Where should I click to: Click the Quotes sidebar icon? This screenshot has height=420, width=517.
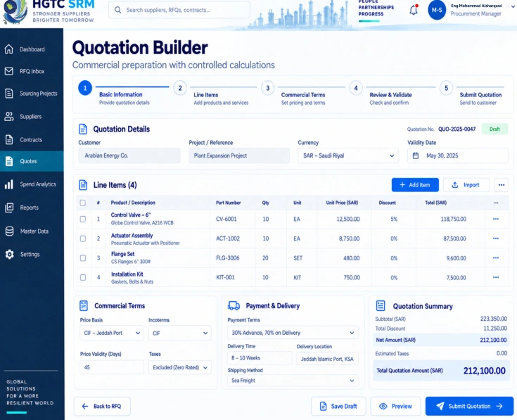click(x=9, y=161)
